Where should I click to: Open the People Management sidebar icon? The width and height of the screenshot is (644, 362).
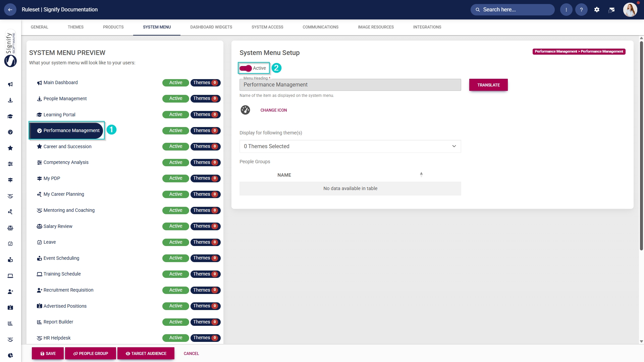[x=10, y=100]
